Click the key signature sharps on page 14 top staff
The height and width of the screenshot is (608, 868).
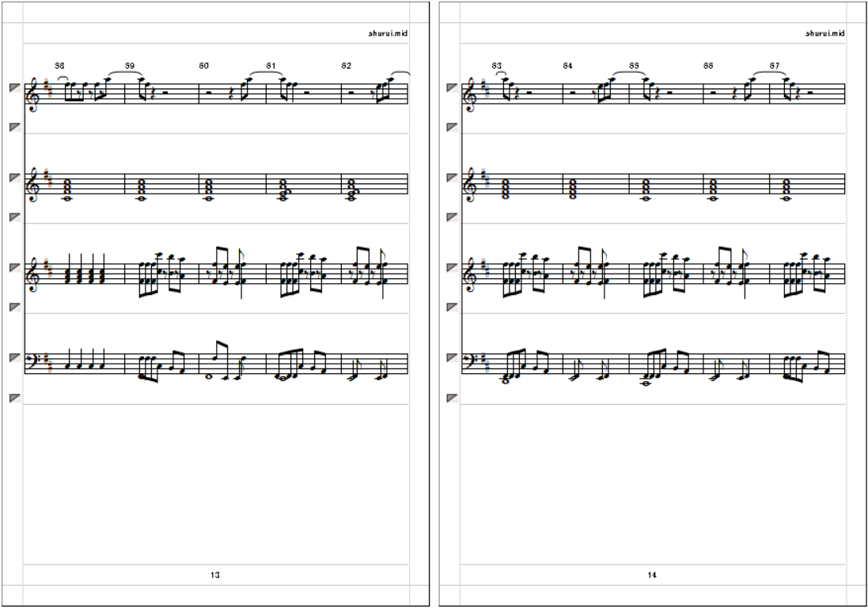click(x=487, y=89)
